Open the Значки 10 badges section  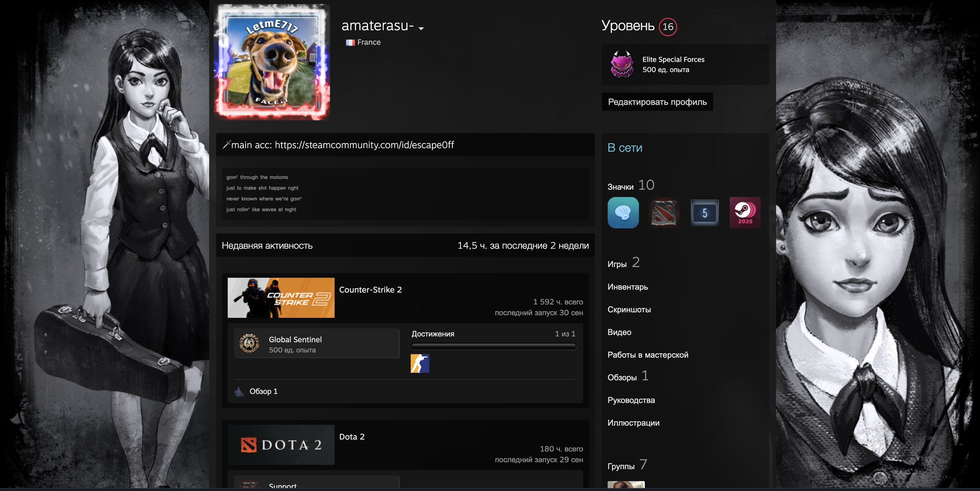tap(631, 185)
